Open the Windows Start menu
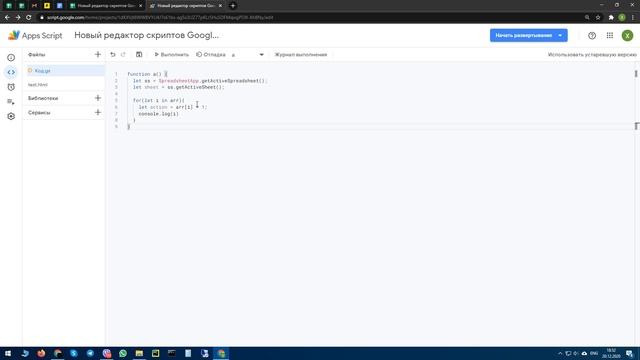Screen dimensions: 640x360 click(8, 353)
